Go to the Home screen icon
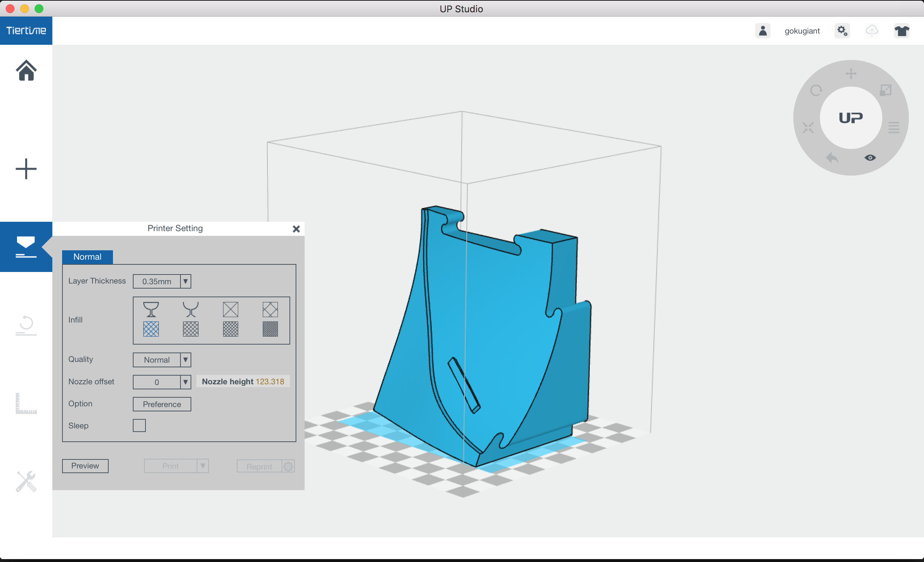924x562 pixels. [26, 70]
